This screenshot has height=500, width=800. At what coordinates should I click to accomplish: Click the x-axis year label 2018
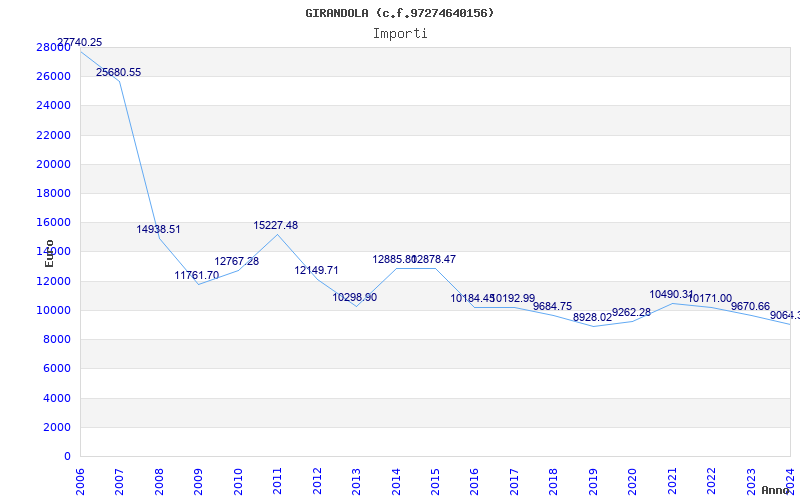pos(554,482)
